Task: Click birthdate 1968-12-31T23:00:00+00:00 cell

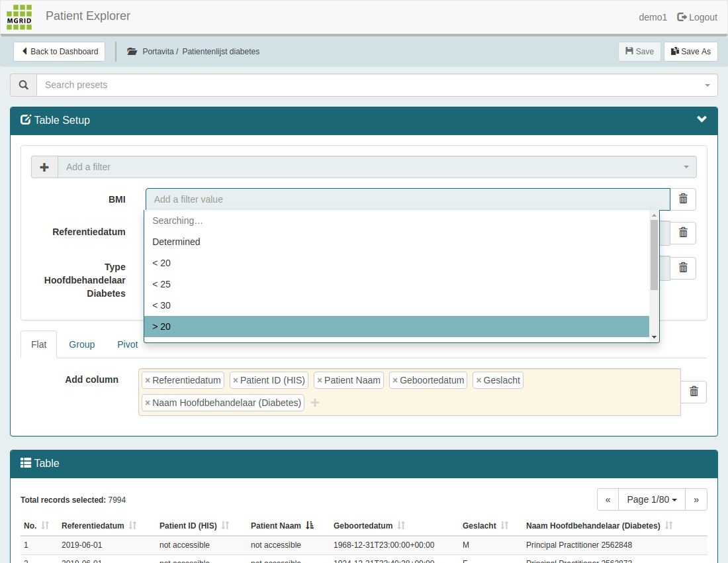Action: pos(384,545)
